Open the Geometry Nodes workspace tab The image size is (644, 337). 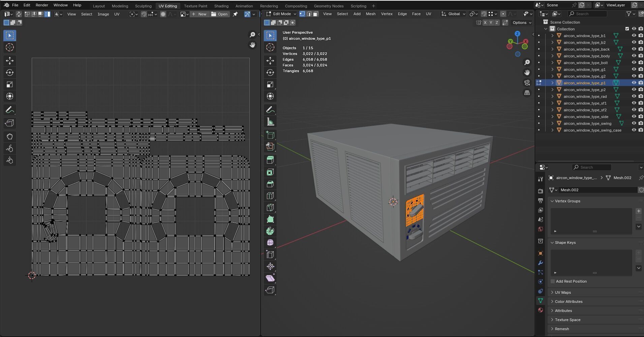(x=329, y=6)
